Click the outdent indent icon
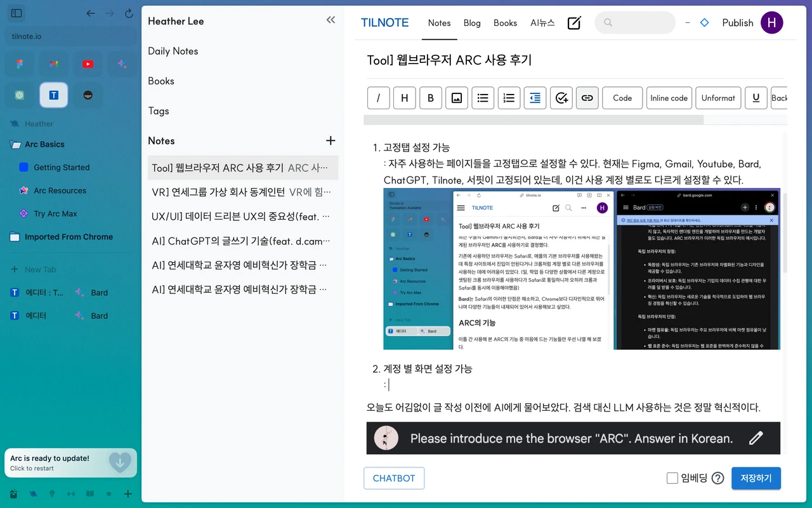Image resolution: width=812 pixels, height=508 pixels. click(535, 98)
